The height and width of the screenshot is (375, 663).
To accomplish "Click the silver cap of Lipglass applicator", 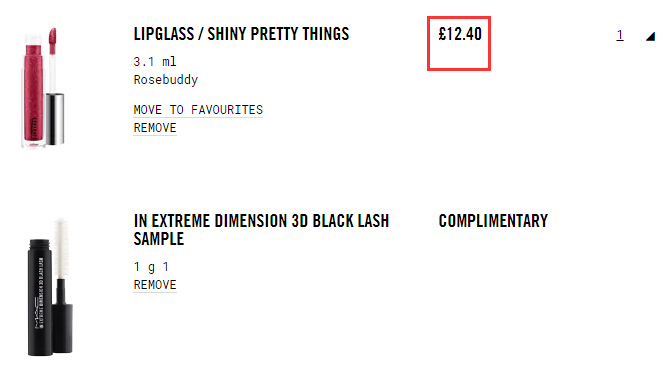I will point(55,119).
